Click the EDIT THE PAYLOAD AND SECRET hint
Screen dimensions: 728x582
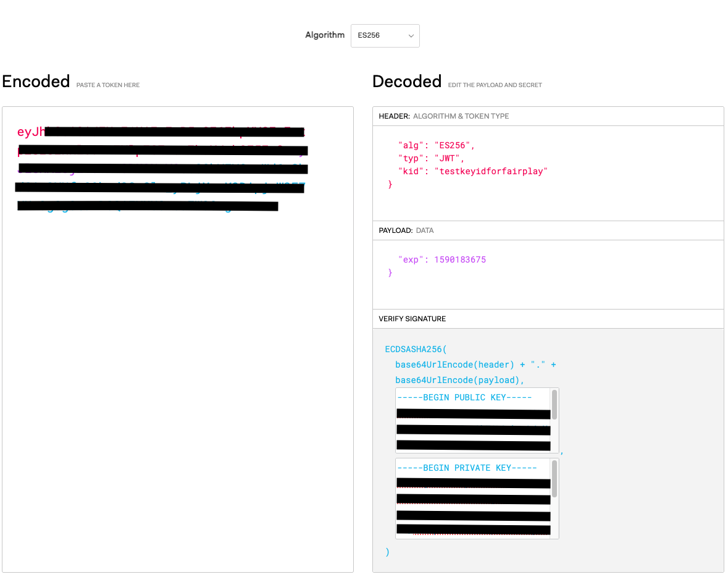(495, 85)
